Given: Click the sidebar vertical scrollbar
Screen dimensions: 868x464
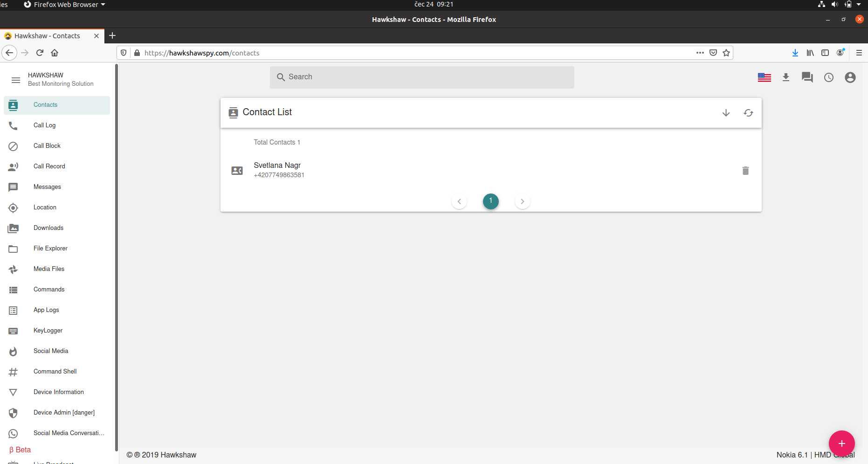Looking at the screenshot, I should (117, 258).
